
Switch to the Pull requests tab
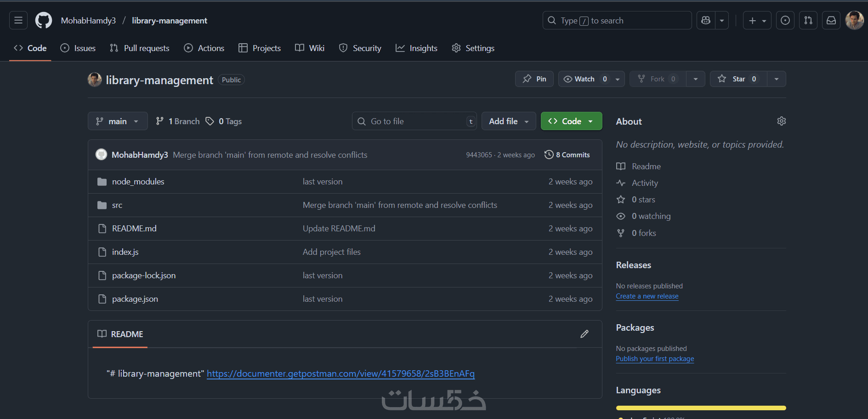140,48
